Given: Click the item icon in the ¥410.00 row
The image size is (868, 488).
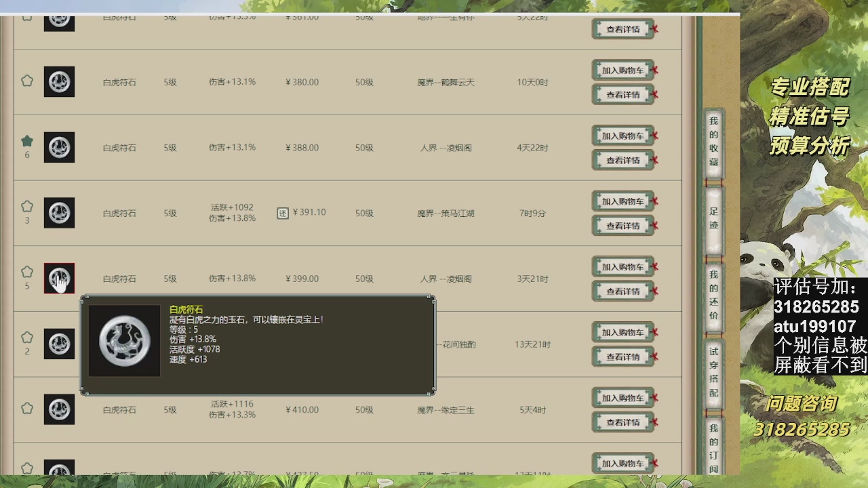Looking at the screenshot, I should tap(59, 409).
